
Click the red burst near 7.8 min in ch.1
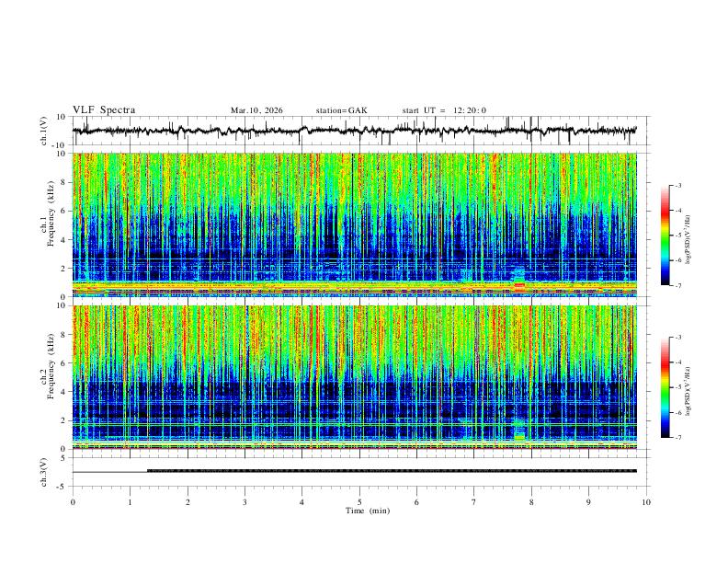(x=519, y=286)
